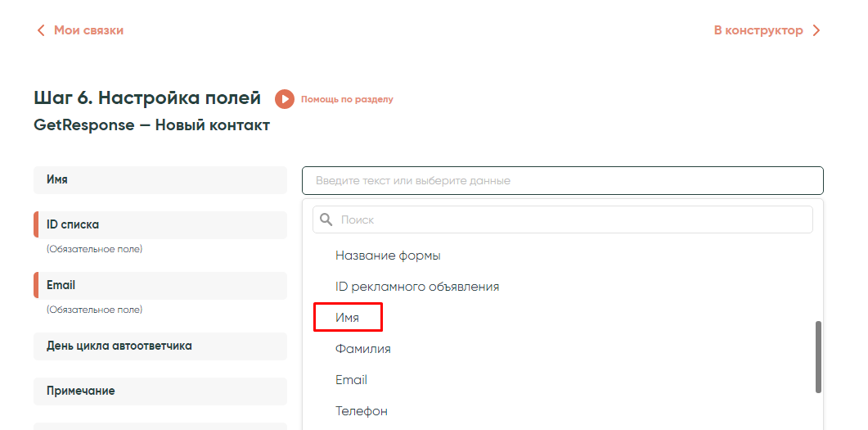
Task: Select ID рекламного объявления option
Action: click(x=417, y=287)
